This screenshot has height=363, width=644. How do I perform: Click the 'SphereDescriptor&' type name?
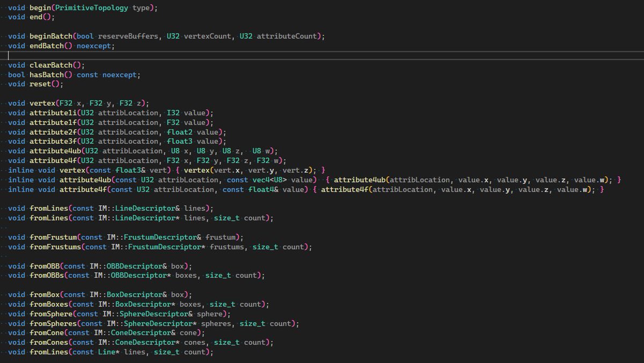[156, 314]
